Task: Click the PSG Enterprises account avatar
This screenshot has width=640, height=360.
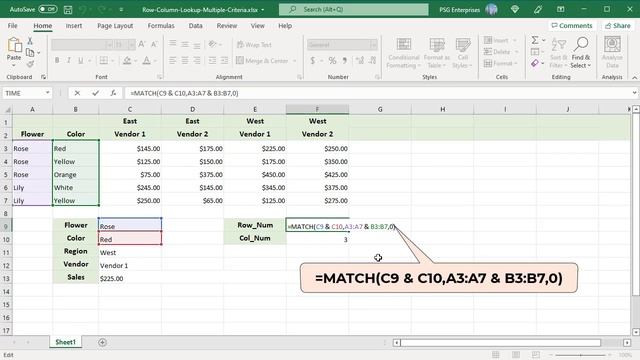Action: 491,9
